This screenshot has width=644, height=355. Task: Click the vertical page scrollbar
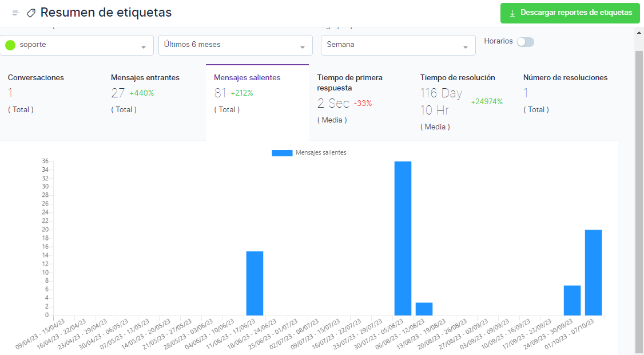coord(639,200)
